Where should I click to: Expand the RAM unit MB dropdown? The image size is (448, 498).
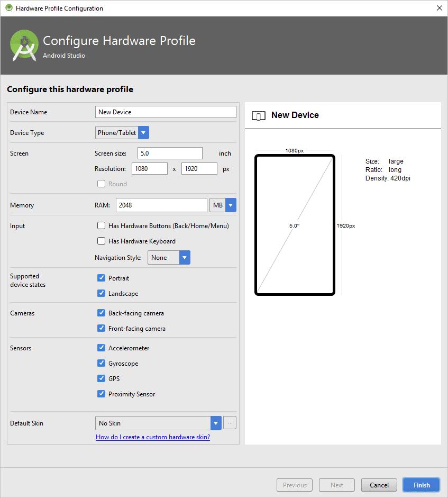231,205
